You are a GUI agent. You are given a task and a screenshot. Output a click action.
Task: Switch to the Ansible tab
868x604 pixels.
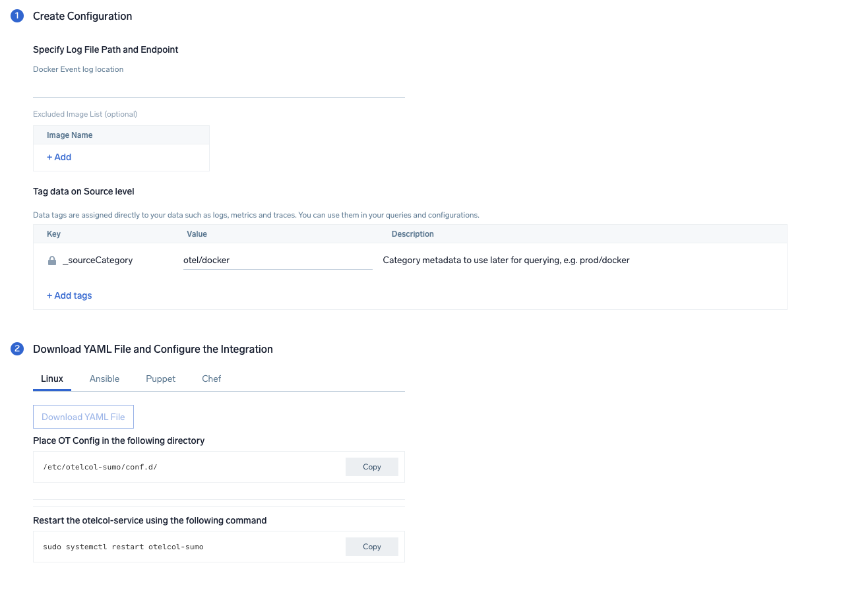[104, 378]
